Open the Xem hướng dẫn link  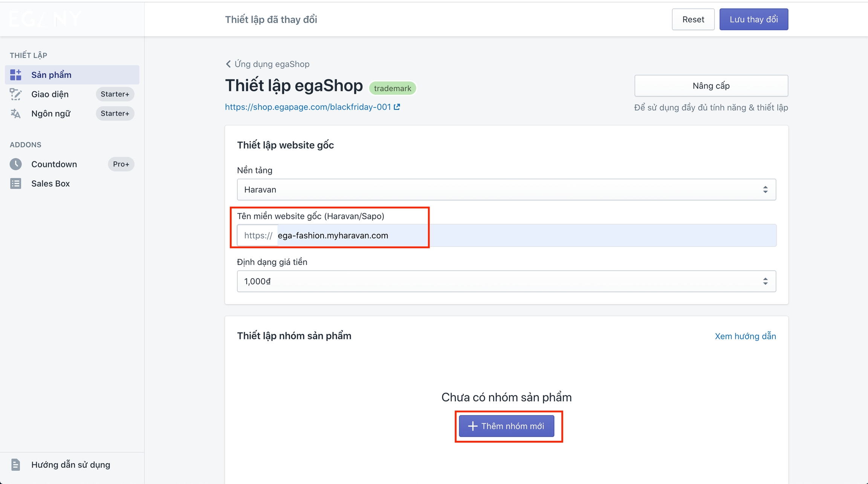click(745, 336)
